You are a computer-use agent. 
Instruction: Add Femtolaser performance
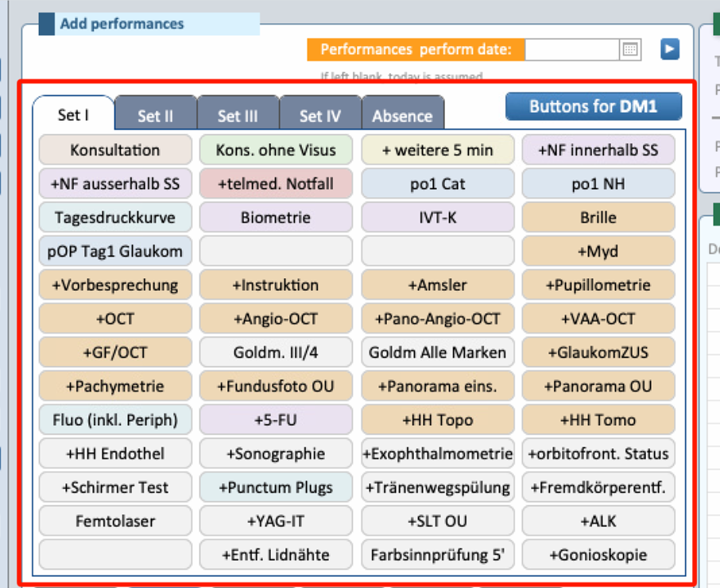[x=115, y=521]
